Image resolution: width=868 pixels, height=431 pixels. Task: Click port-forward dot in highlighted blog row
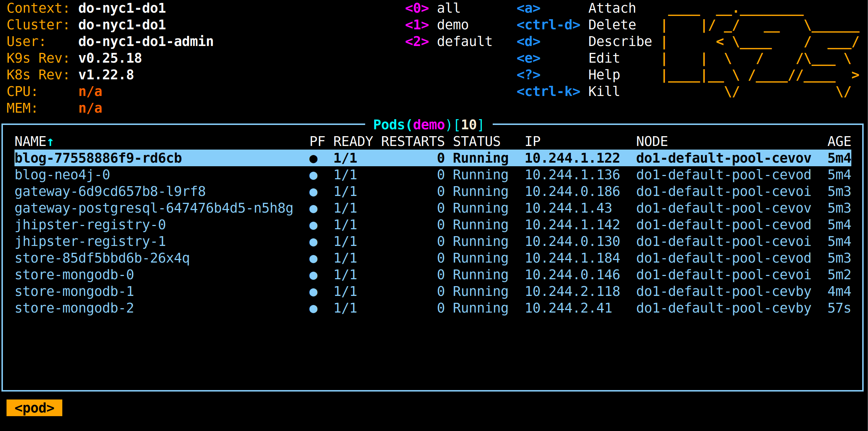pyautogui.click(x=313, y=159)
